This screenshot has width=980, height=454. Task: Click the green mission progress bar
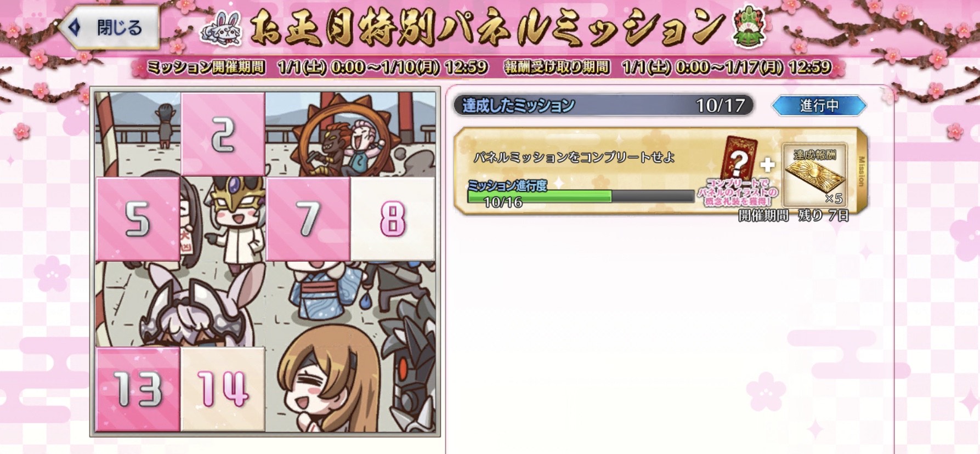pyautogui.click(x=581, y=196)
